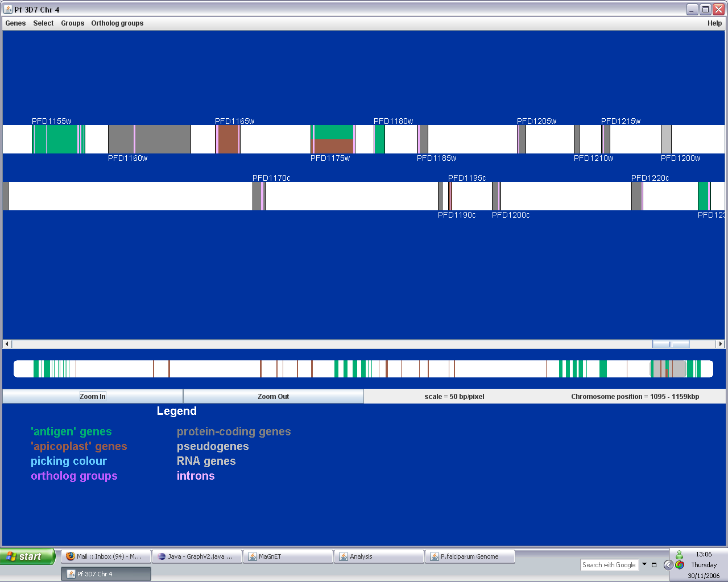Click the PFD1175w antigen gene block
728x582 pixels.
(334, 132)
